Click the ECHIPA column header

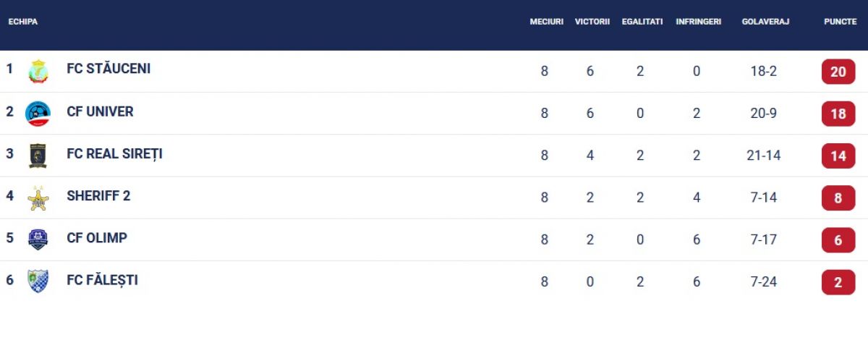click(23, 22)
